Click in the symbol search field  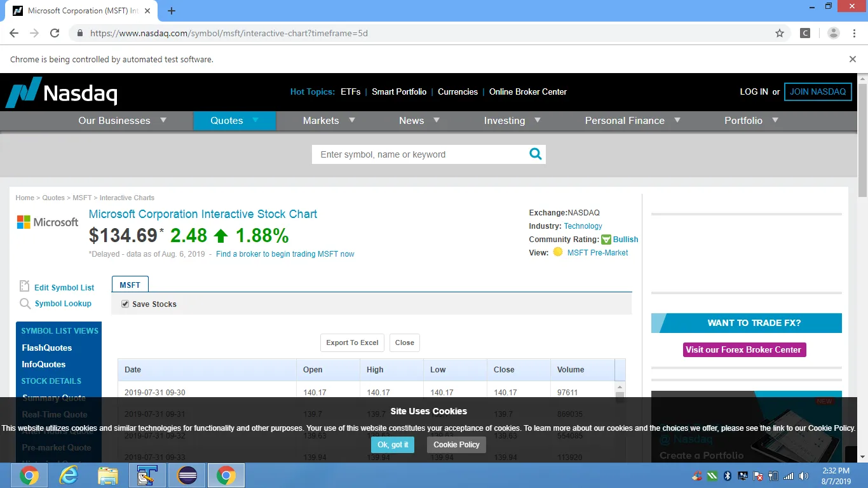point(419,154)
